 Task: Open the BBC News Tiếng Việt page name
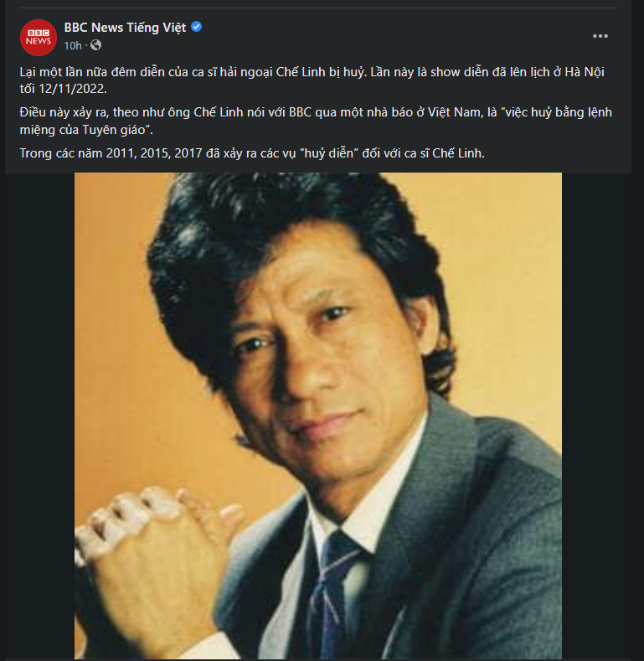pos(125,28)
